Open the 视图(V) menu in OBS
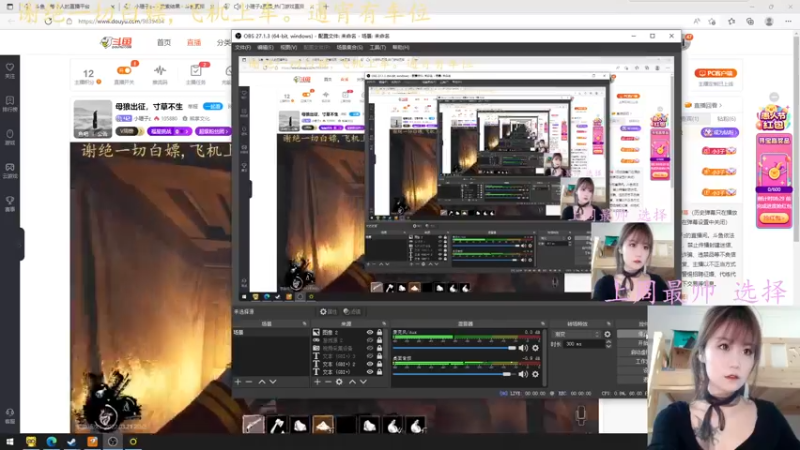 click(x=288, y=47)
